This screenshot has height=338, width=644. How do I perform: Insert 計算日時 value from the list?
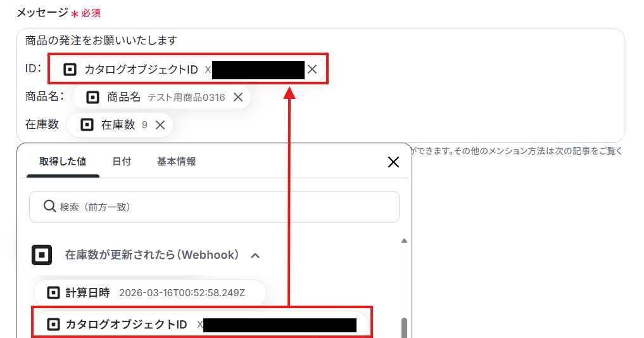[150, 293]
